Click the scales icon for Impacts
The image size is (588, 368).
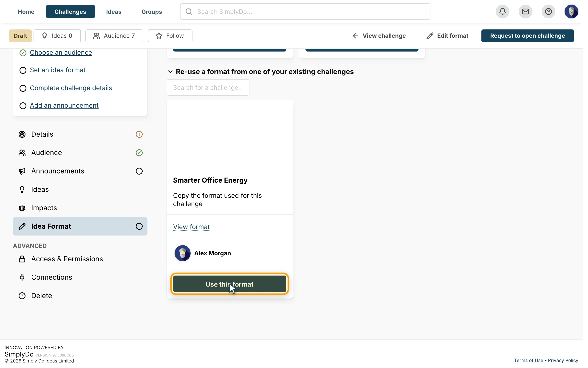tap(22, 208)
